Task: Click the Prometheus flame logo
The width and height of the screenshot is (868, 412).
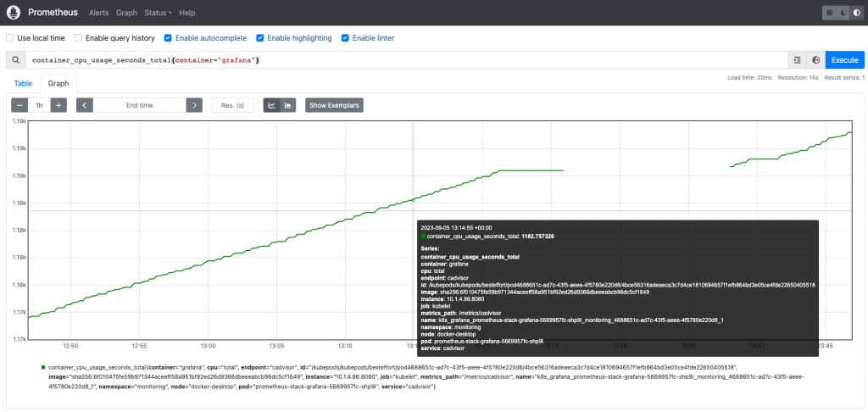Action: (x=14, y=12)
